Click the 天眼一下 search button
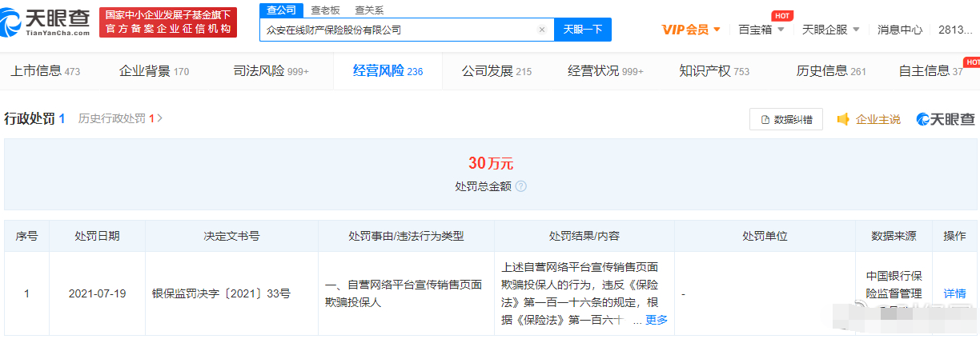The height and width of the screenshot is (339, 980). click(583, 30)
